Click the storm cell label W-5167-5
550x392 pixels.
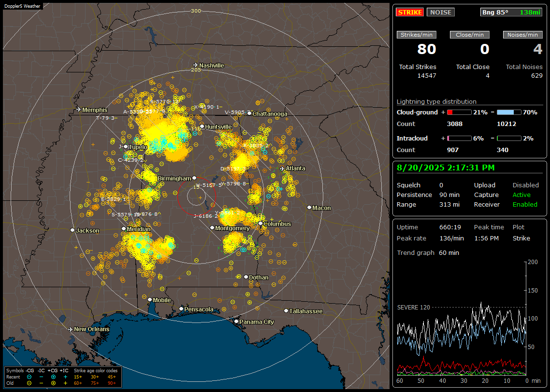(209, 185)
